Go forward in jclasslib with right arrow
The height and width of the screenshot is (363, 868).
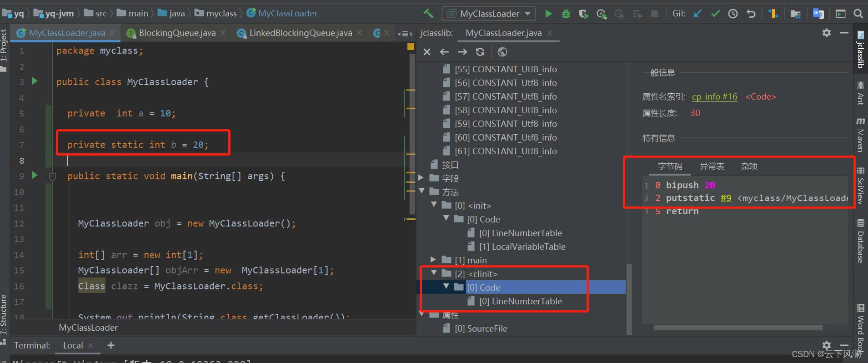(462, 52)
